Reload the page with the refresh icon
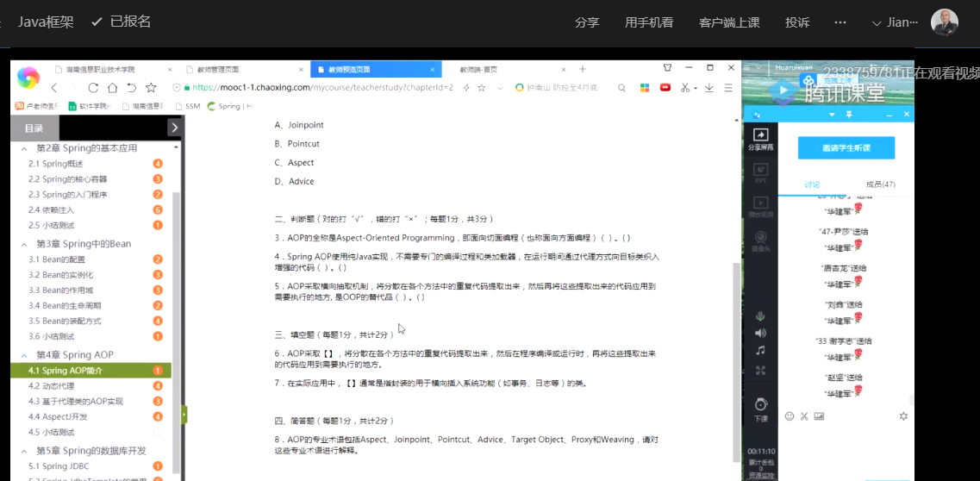Viewport: 980px width, 481px height. pos(93,87)
